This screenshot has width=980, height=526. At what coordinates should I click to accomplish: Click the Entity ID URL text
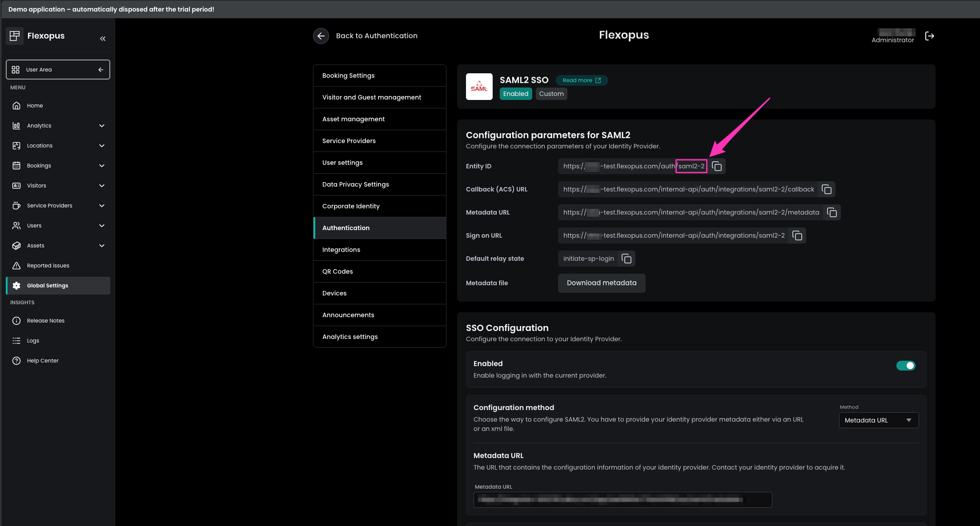[634, 166]
